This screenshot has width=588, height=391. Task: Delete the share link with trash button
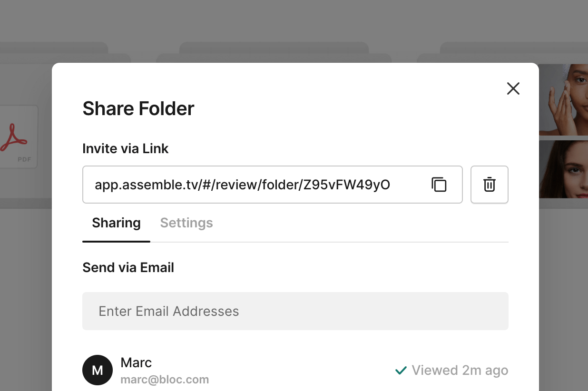click(x=489, y=185)
